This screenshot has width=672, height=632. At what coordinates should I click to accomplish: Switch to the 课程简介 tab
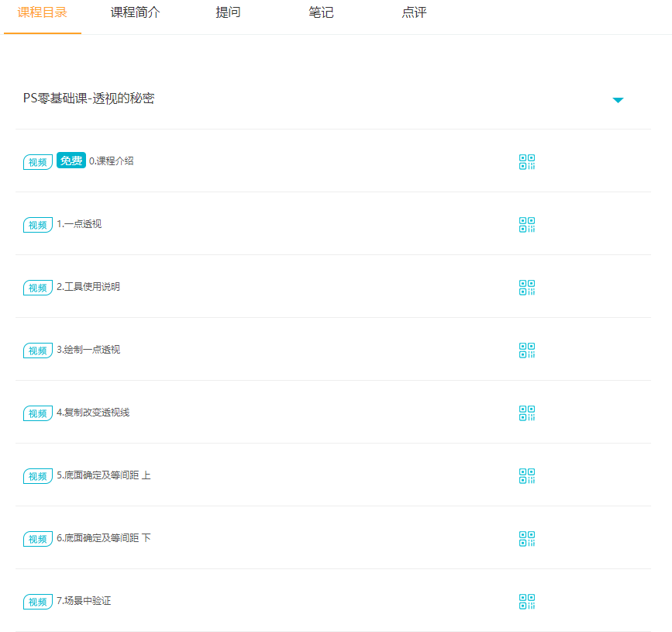[x=136, y=13]
